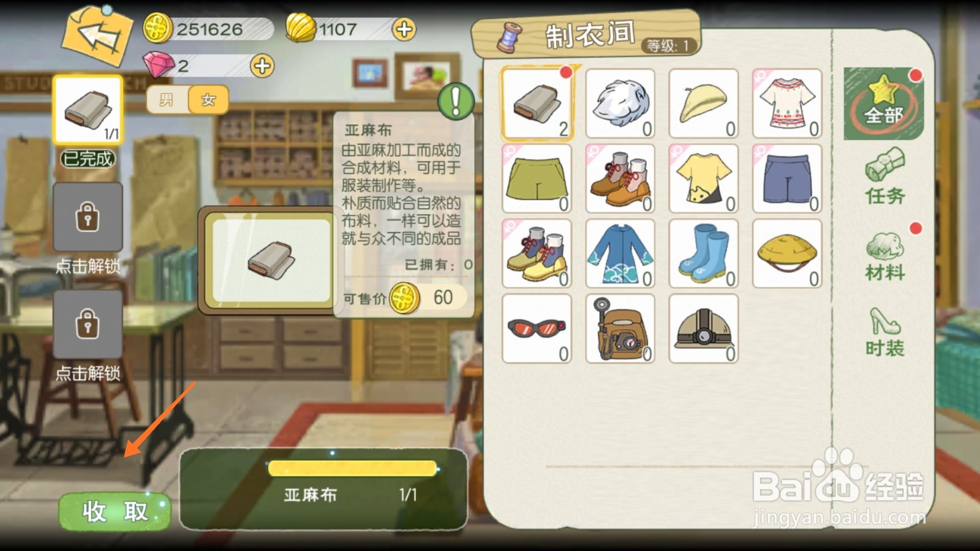Unlock the first locked production slot
Screen dimensions: 980x551
88,217
